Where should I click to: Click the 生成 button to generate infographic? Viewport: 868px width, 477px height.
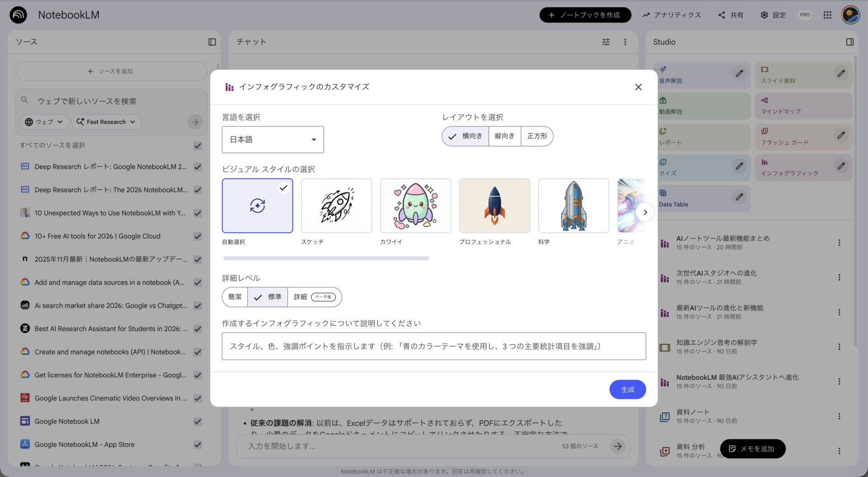627,389
